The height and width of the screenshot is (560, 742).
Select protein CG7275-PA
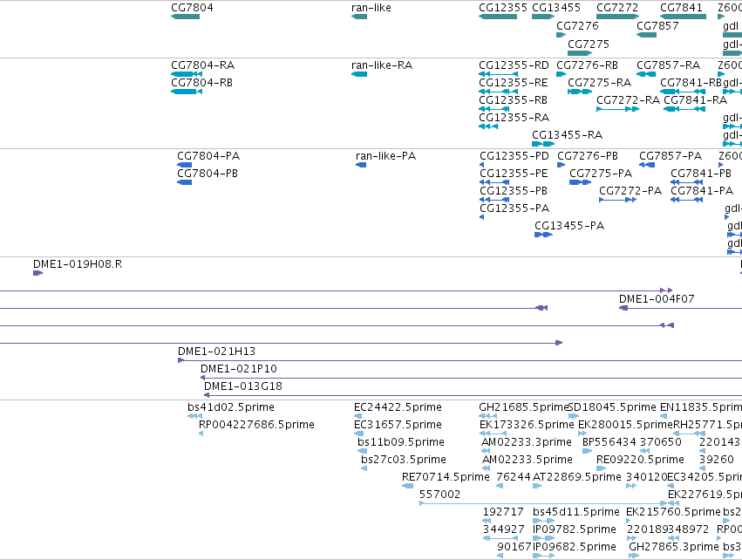point(581,182)
